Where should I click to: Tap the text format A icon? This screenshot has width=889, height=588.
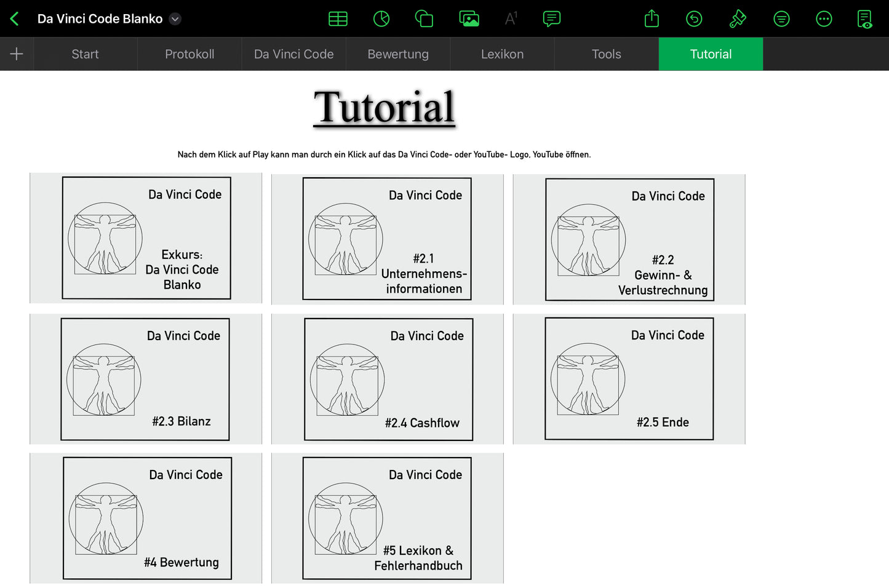pyautogui.click(x=511, y=19)
